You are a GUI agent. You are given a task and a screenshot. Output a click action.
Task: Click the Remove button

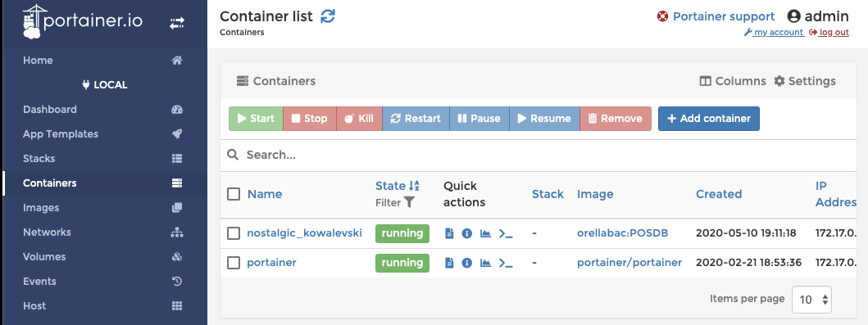click(616, 119)
